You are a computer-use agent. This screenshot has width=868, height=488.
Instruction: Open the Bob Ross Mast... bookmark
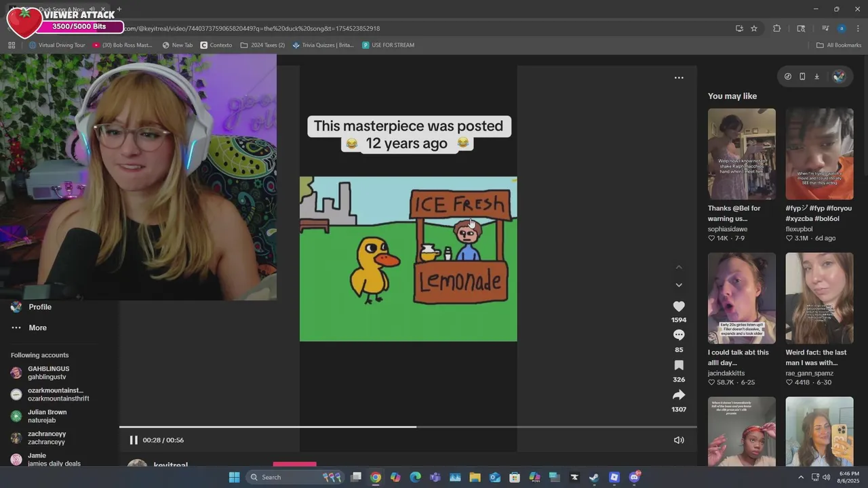pos(123,45)
